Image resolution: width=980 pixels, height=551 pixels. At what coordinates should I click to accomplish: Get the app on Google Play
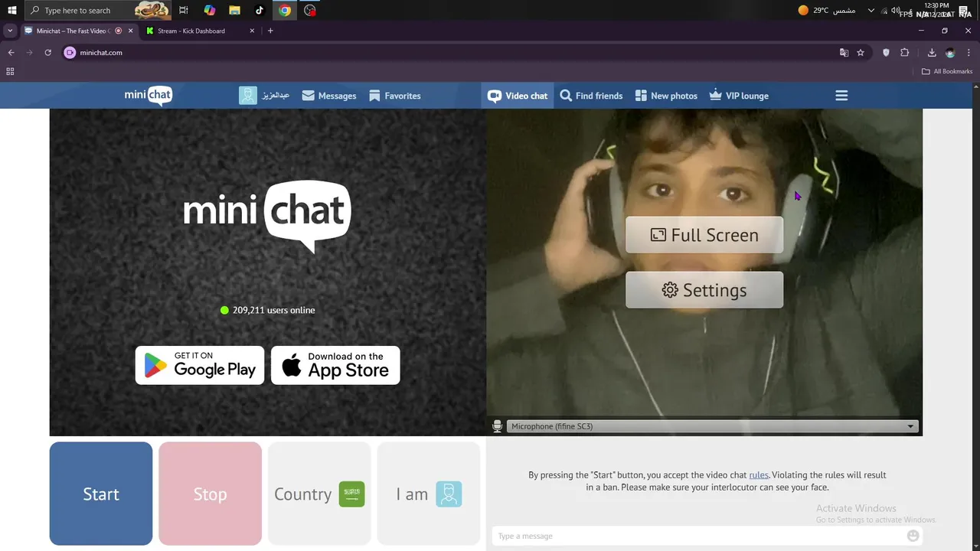click(200, 365)
